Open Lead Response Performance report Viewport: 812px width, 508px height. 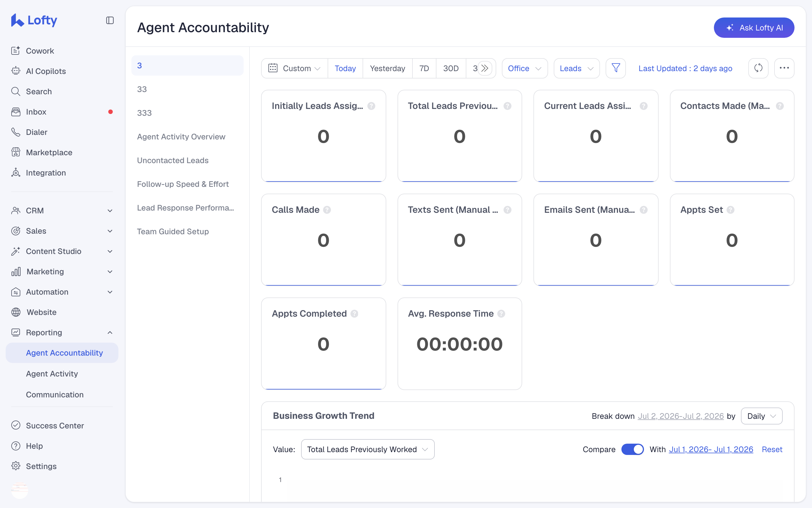tap(187, 208)
